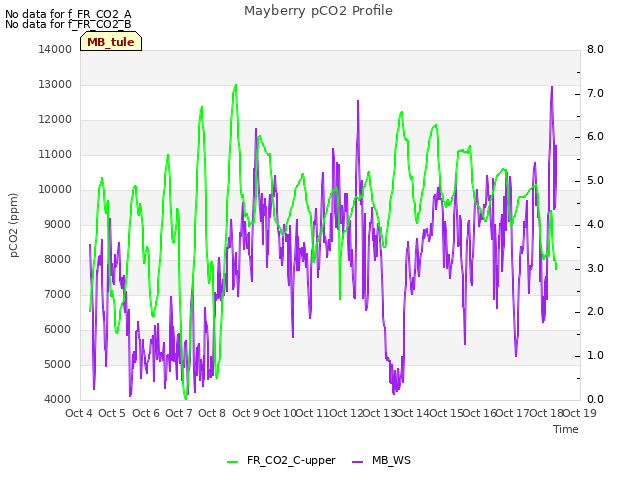Click the Oct 4 x-axis tick label

click(x=79, y=413)
